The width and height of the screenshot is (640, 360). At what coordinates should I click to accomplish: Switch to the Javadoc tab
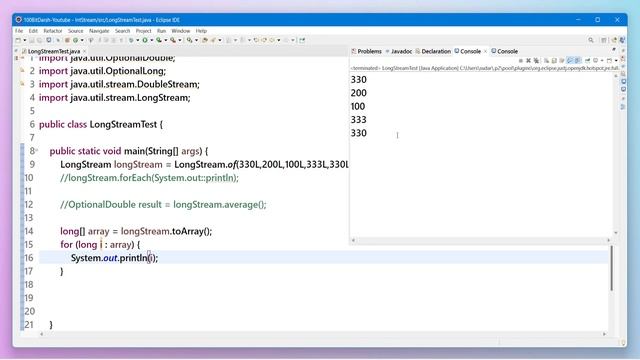tap(399, 51)
